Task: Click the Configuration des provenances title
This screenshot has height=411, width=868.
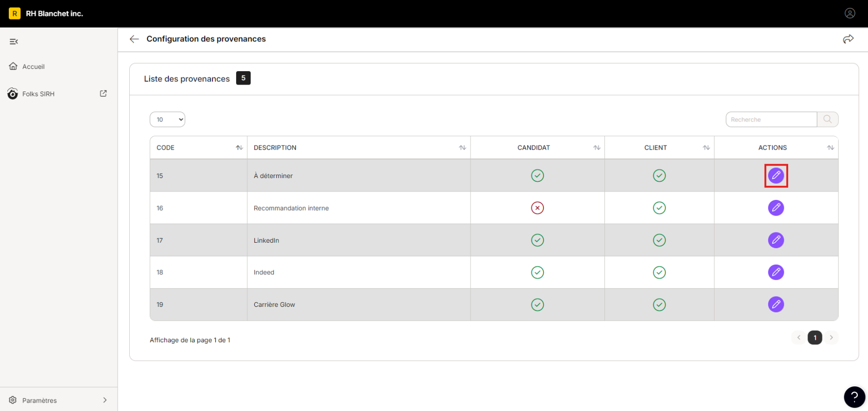Action: tap(206, 39)
